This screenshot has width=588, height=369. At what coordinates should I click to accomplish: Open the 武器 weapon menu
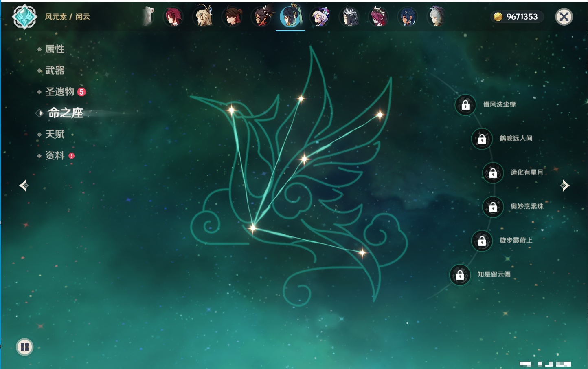(x=55, y=71)
